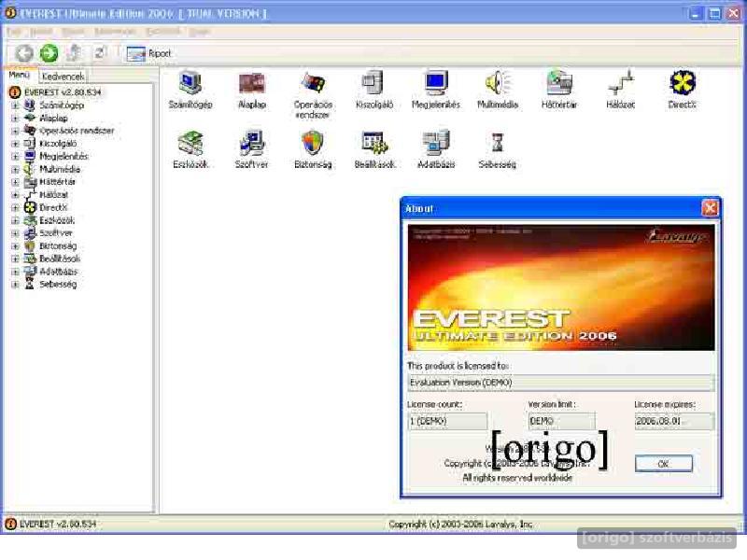Image resolution: width=747 pixels, height=560 pixels.
Task: Expand the Operációs rendszer tree node
Action: (15, 131)
